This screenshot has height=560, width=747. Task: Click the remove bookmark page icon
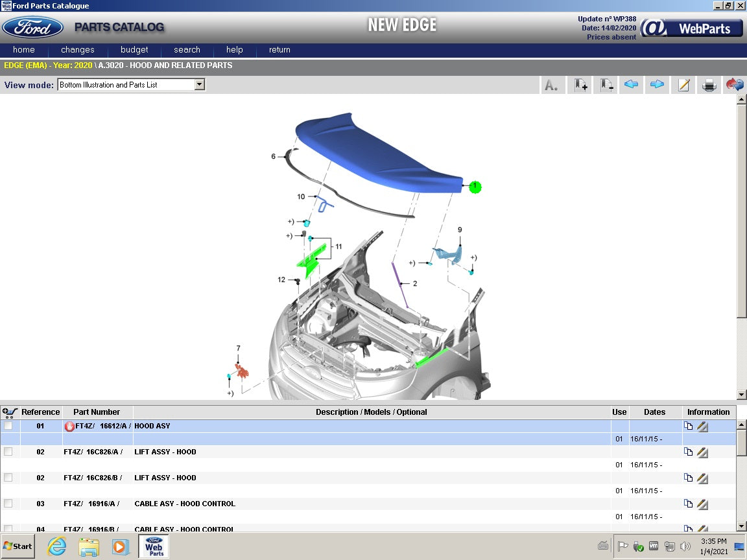point(606,86)
